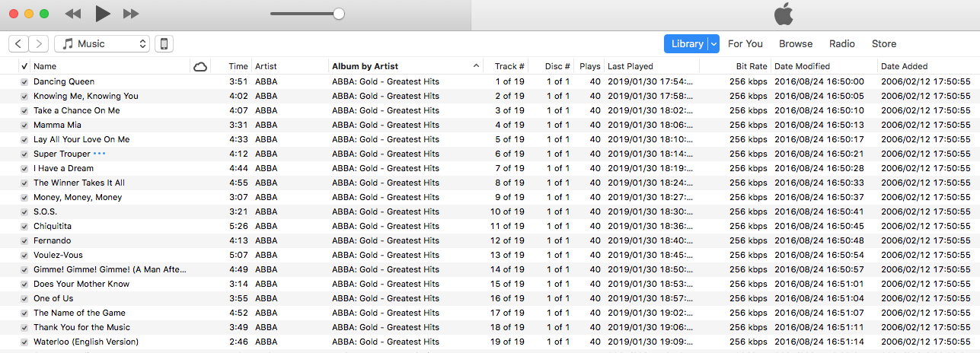
Task: Adjust the volume slider knob
Action: tap(339, 14)
